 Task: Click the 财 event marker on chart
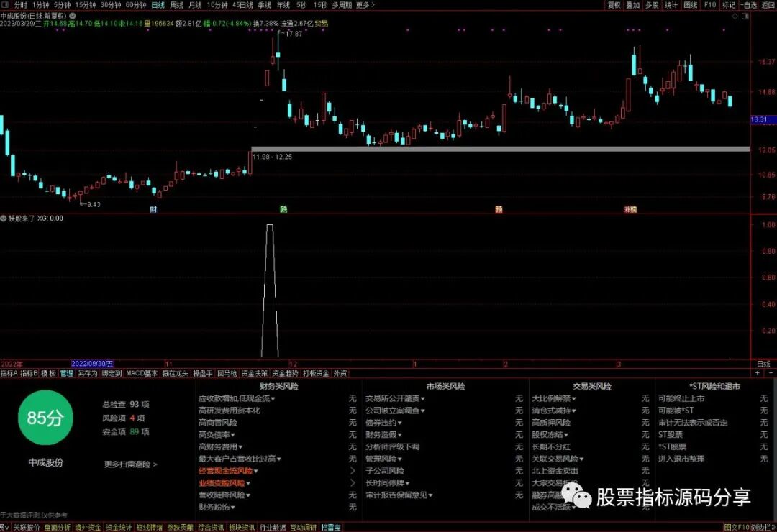(x=153, y=209)
